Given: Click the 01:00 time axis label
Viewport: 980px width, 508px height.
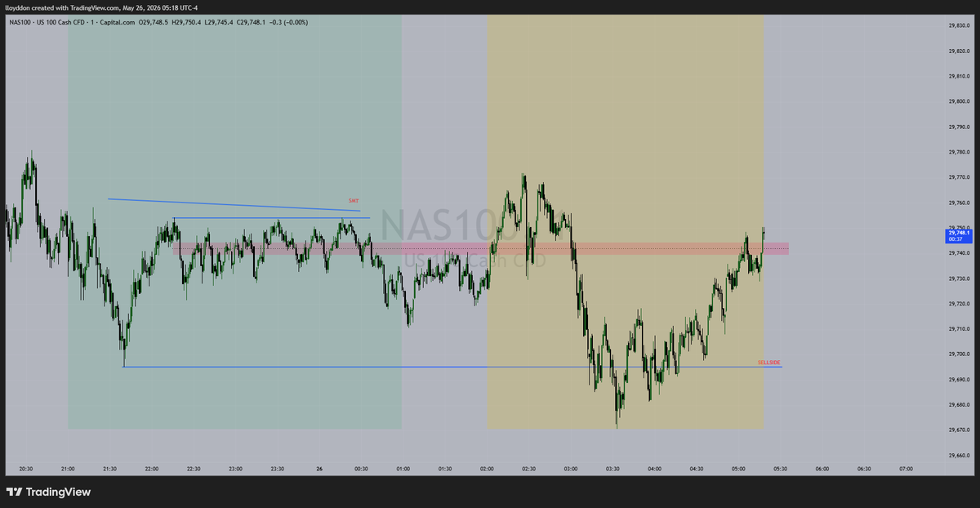Looking at the screenshot, I should tap(403, 469).
